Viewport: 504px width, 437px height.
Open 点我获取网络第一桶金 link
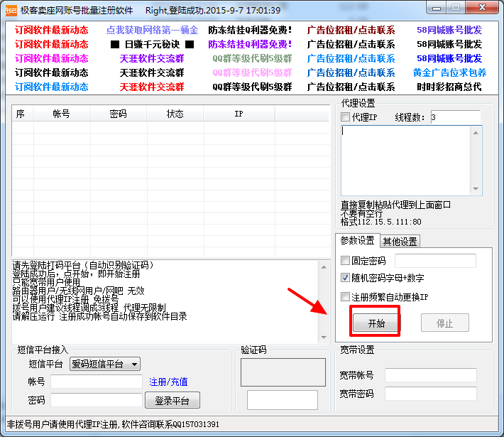pyautogui.click(x=152, y=30)
